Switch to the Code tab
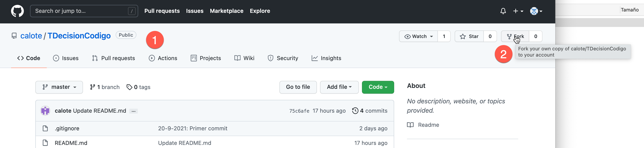Screen dimensions: 644x148 [29, 58]
